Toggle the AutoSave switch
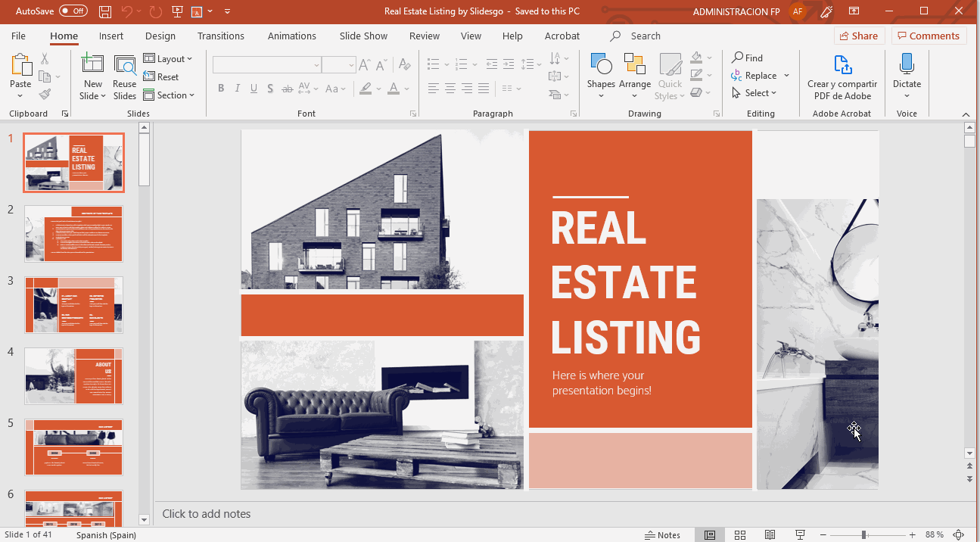This screenshot has height=542, width=980. [73, 11]
